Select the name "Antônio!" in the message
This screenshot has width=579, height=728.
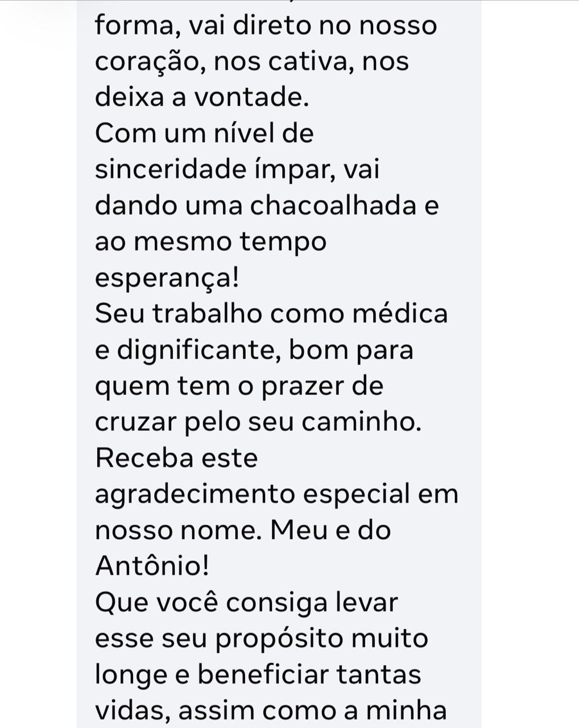click(152, 566)
